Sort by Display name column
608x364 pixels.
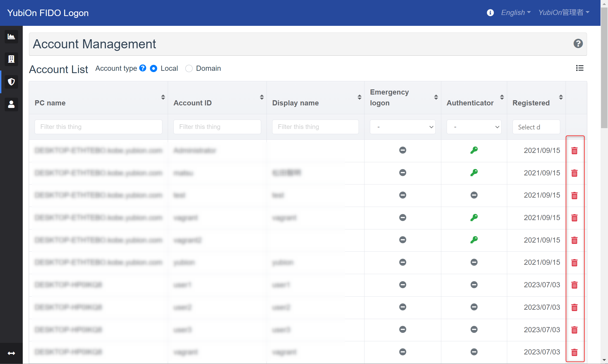pos(359,97)
